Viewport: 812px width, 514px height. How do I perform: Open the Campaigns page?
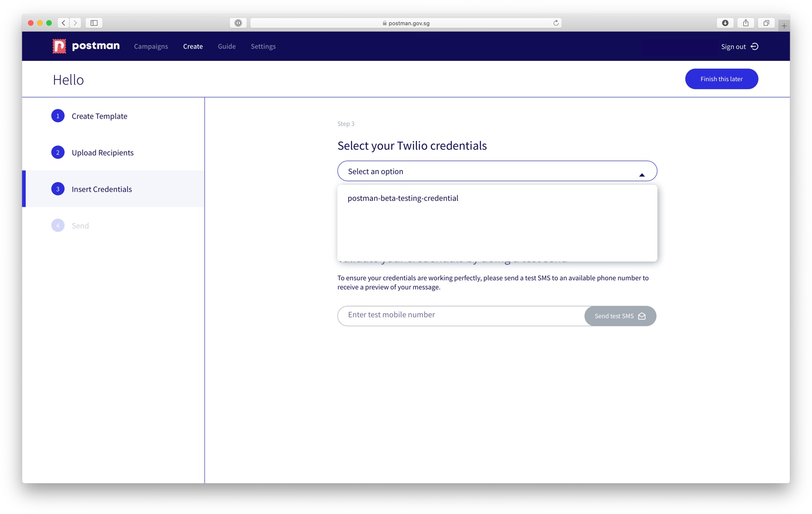click(151, 46)
